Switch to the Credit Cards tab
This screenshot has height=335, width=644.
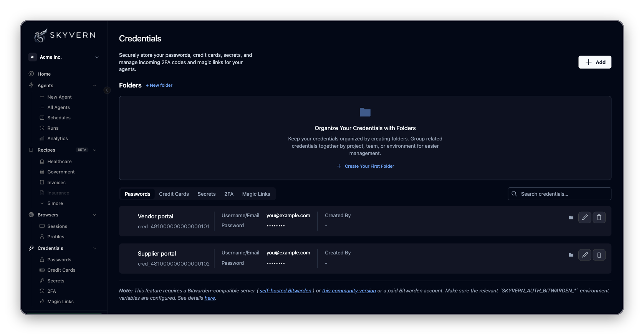(x=174, y=194)
